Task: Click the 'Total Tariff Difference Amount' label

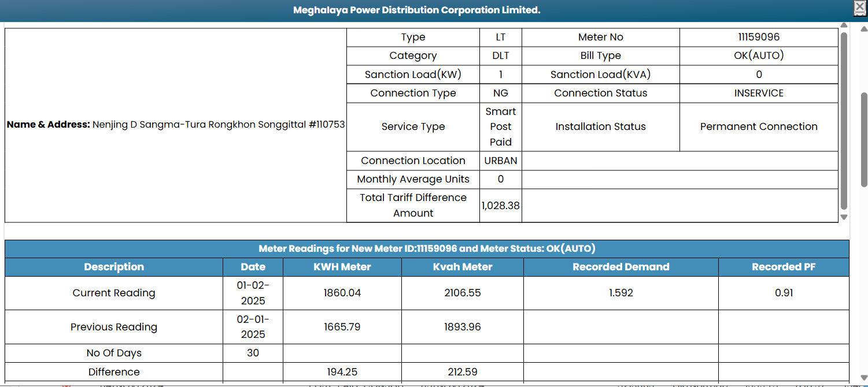Action: pyautogui.click(x=413, y=206)
